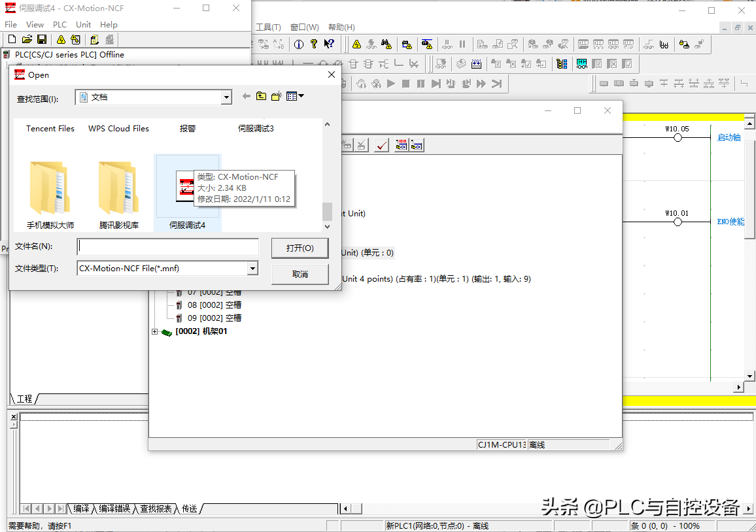Click the 打开(O) button
The height and width of the screenshot is (532, 756).
(300, 248)
